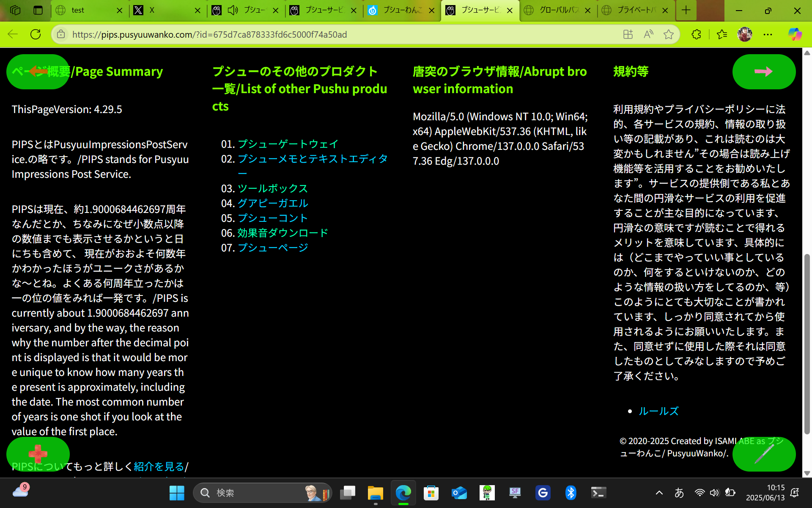Click the taskbar 検索 search box
This screenshot has height=508, width=812.
point(262,493)
